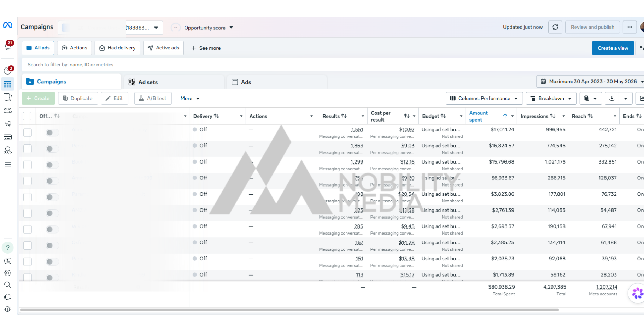Open the account overview gauge icon in sidebar
The height and width of the screenshot is (319, 644).
point(8,70)
